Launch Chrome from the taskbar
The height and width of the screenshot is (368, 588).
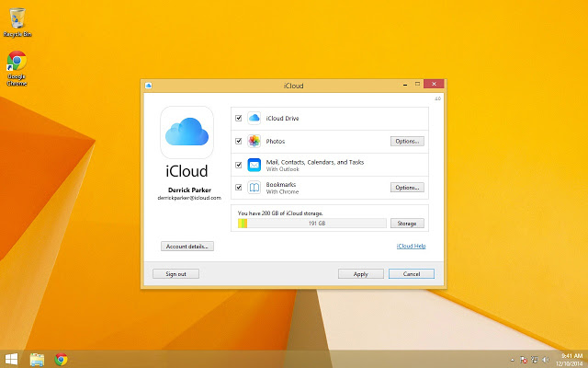(62, 359)
